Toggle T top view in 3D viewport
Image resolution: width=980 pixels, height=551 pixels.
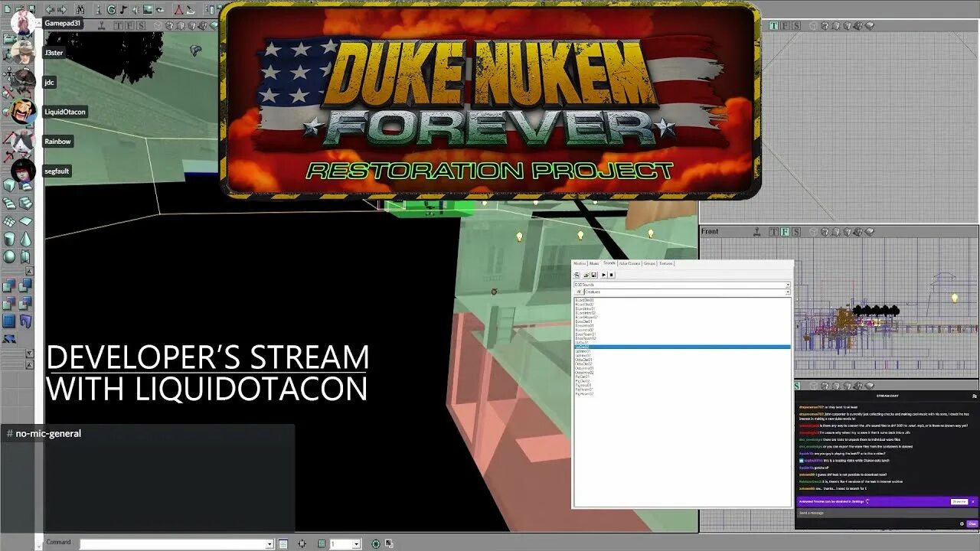(x=119, y=25)
